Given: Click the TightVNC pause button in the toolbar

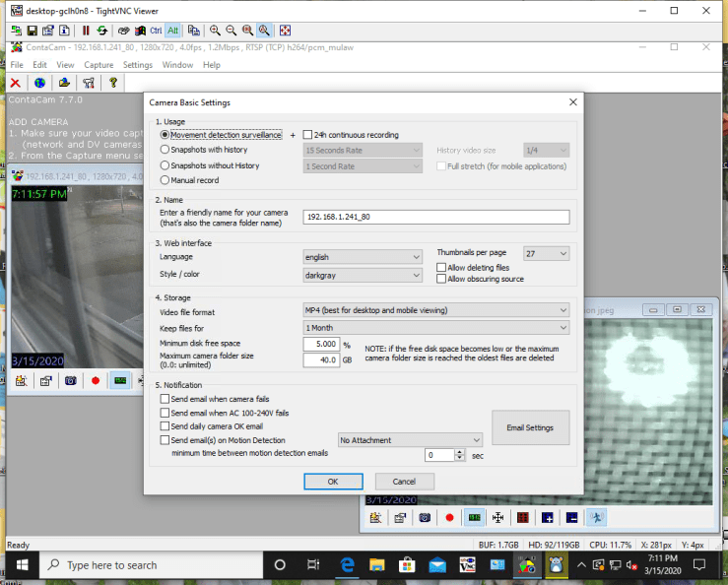Looking at the screenshot, I should tap(86, 31).
